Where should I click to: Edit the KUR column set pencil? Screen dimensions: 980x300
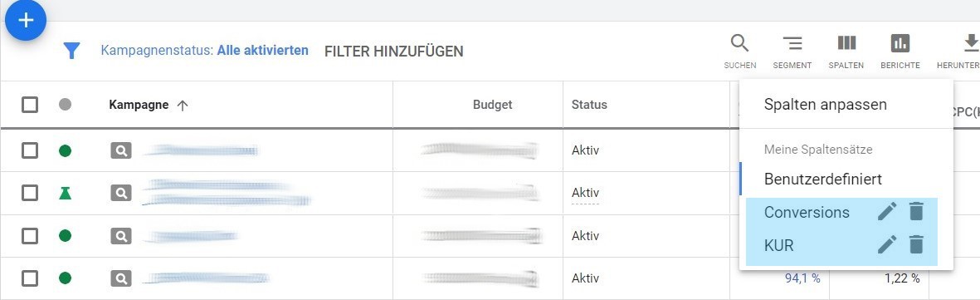point(887,244)
